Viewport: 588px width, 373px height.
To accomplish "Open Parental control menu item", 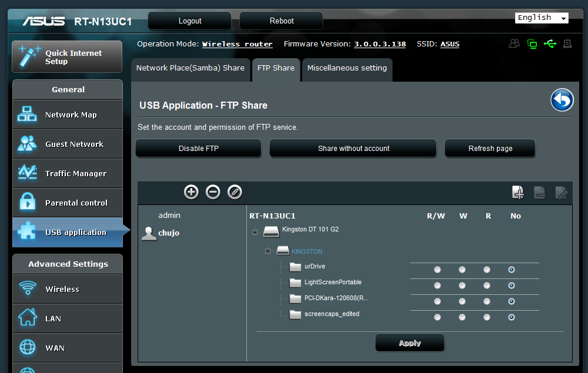I will click(x=68, y=203).
